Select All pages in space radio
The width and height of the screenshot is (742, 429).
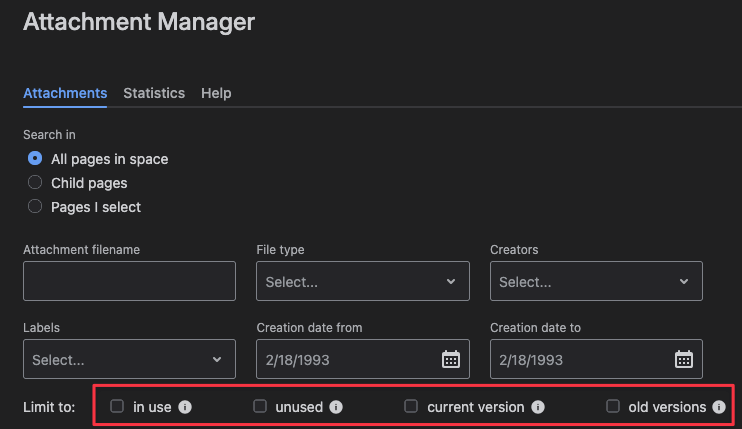pos(35,158)
